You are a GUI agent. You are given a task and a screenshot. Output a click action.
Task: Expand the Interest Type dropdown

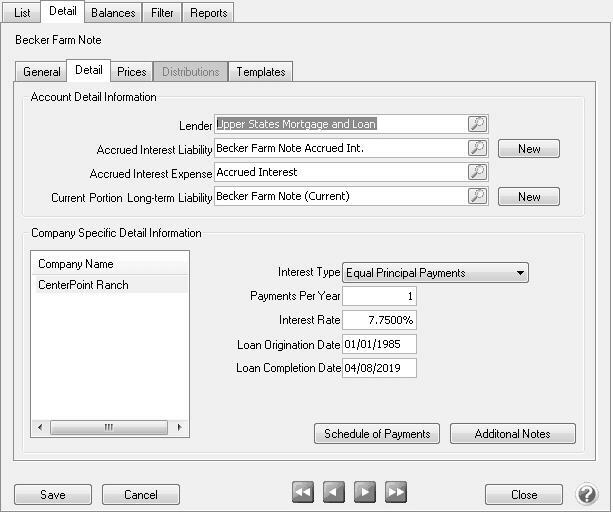tap(520, 273)
